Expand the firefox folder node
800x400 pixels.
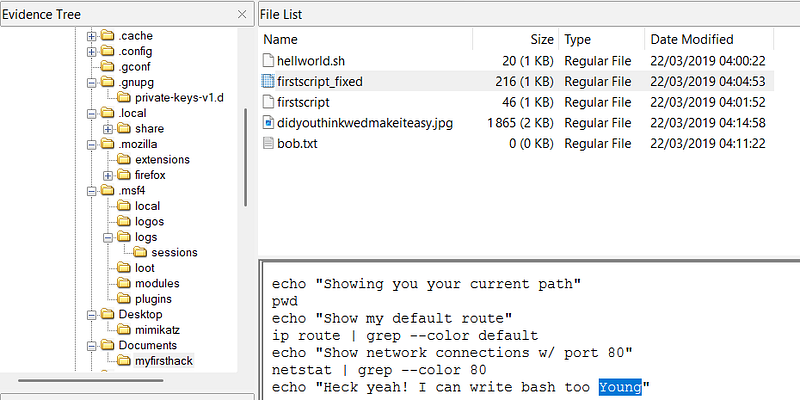click(x=108, y=175)
